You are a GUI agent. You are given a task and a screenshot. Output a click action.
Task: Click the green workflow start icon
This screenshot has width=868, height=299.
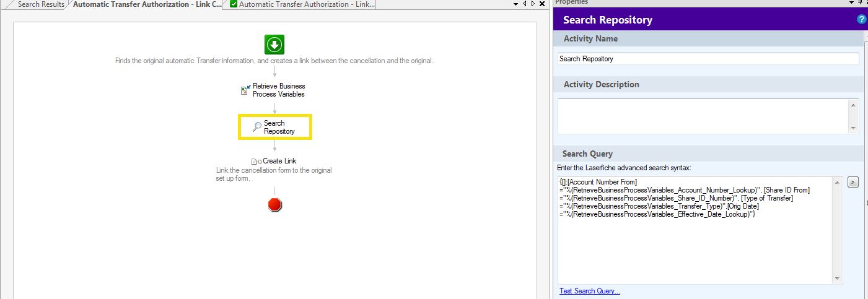coord(274,45)
